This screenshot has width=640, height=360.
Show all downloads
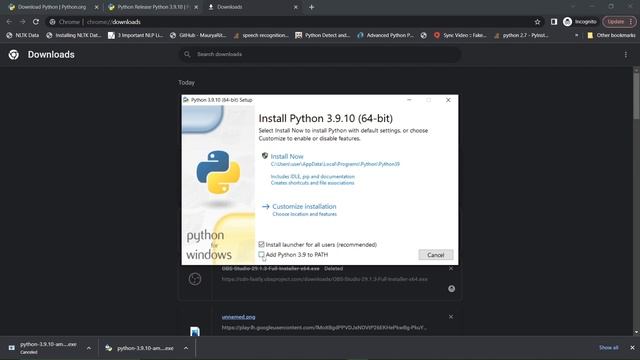(608, 348)
